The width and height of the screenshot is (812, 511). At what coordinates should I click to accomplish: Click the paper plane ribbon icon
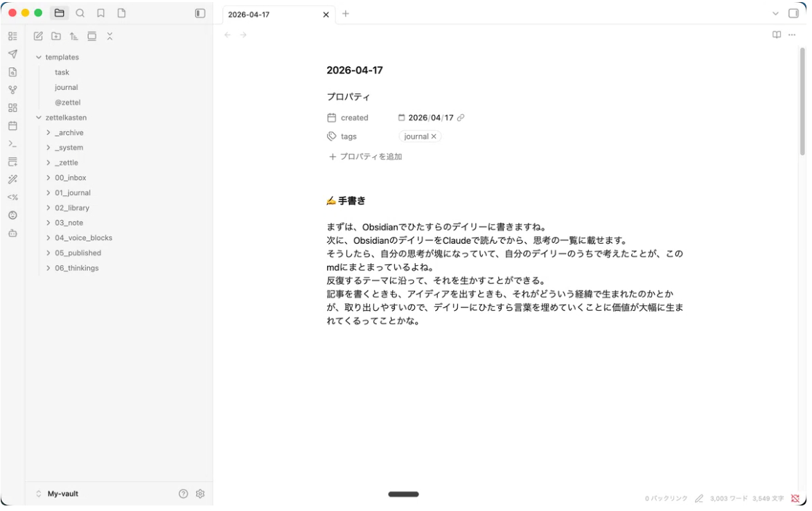point(13,54)
